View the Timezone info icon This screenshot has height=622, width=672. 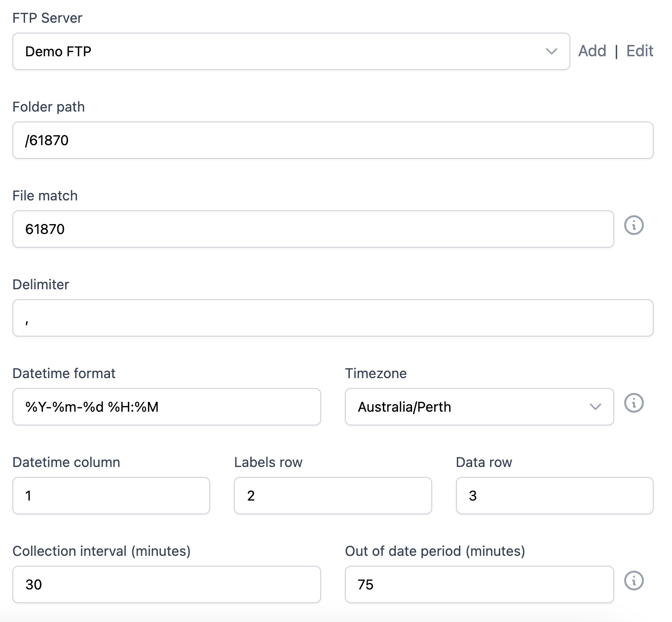(x=635, y=403)
